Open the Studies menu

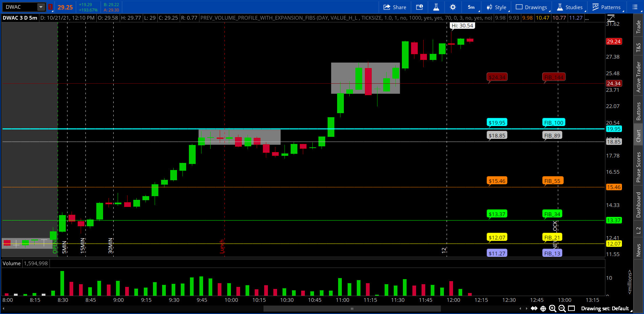point(570,7)
